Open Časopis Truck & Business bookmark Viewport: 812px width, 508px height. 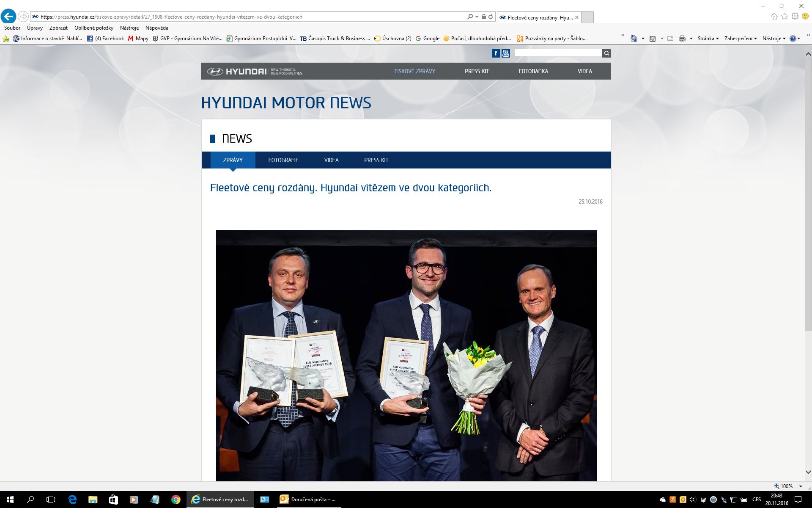click(x=335, y=39)
